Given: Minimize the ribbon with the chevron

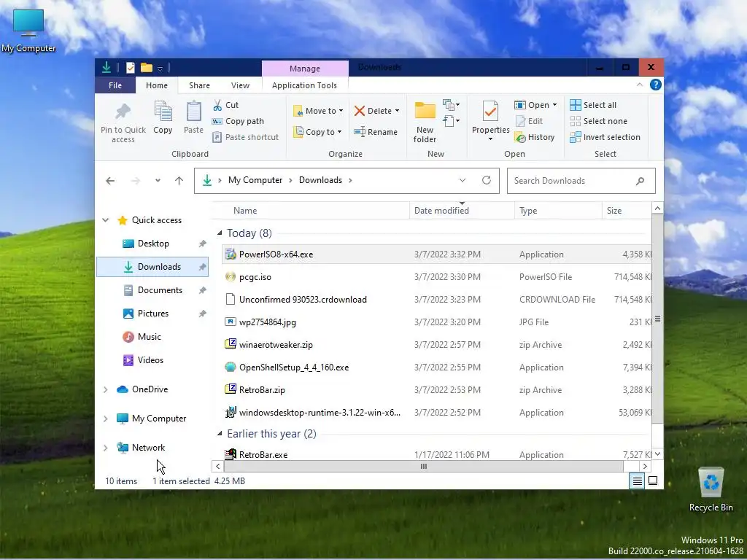Looking at the screenshot, I should point(640,85).
